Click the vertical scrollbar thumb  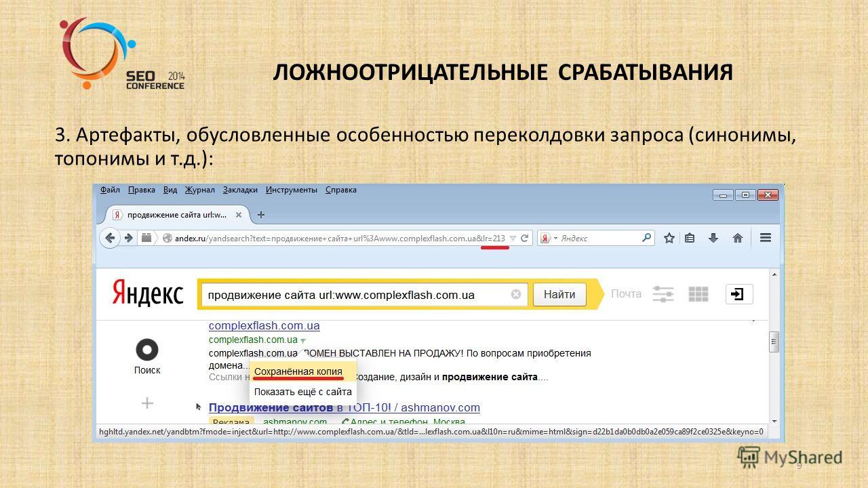pyautogui.click(x=774, y=342)
